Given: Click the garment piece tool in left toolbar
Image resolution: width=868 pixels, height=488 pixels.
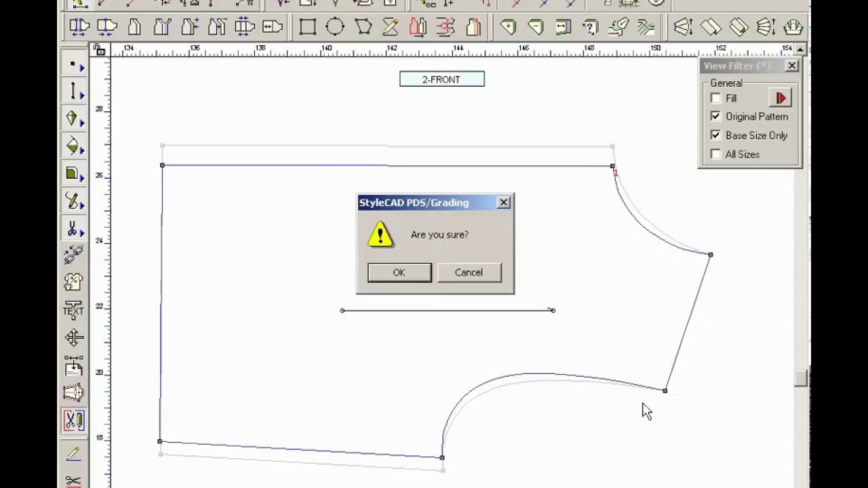Looking at the screenshot, I should point(73,282).
